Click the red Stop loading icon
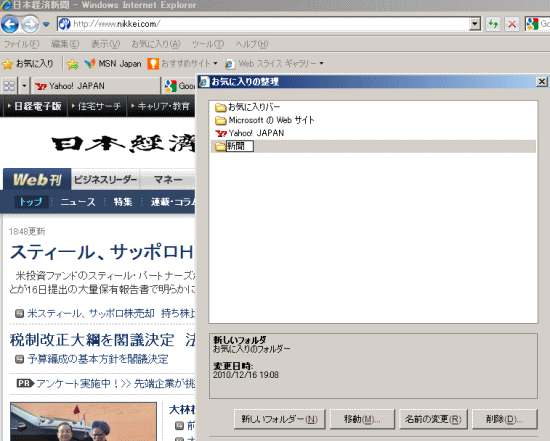Screen dimensions: 550x441 [x=512, y=24]
